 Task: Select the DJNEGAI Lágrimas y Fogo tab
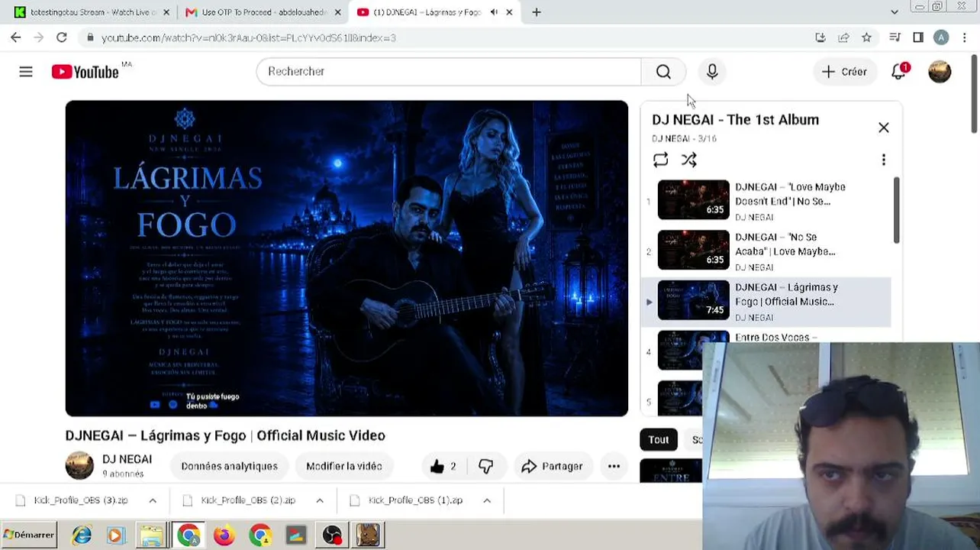pyautogui.click(x=436, y=12)
